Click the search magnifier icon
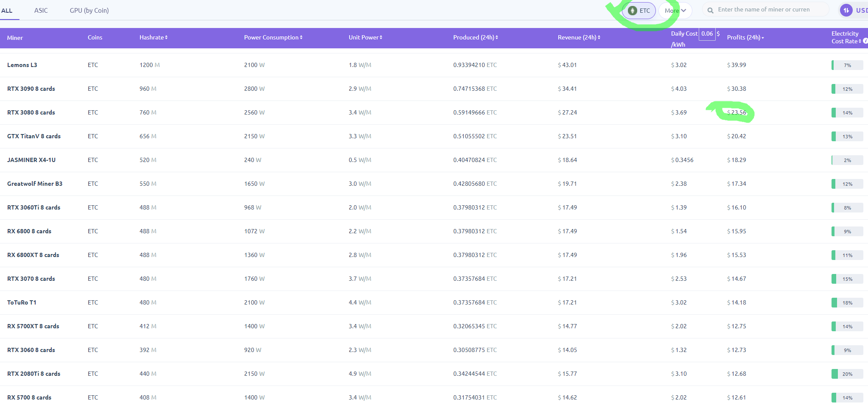Viewport: 868px width, 408px height. coord(710,10)
